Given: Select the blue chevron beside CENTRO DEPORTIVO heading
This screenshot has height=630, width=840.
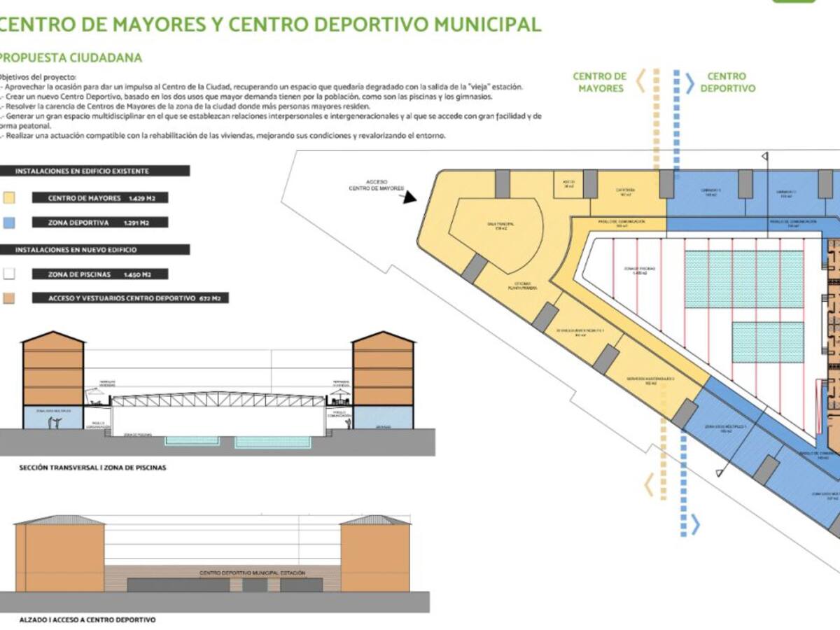Looking at the screenshot, I should (x=689, y=83).
